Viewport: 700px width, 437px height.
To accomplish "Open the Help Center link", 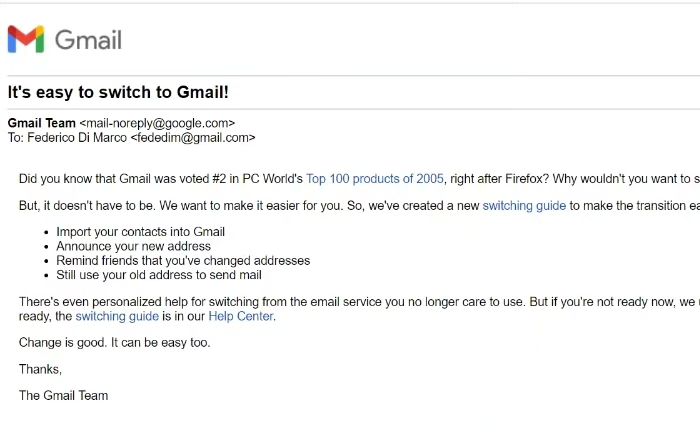I will click(x=241, y=316).
